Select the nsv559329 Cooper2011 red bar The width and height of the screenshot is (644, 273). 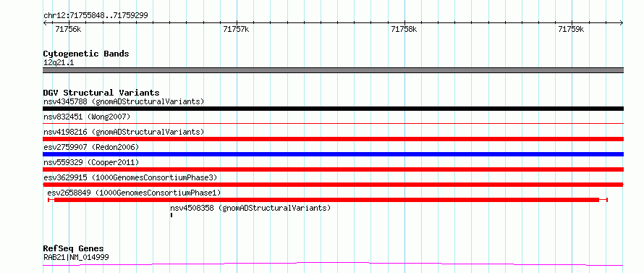pos(333,169)
